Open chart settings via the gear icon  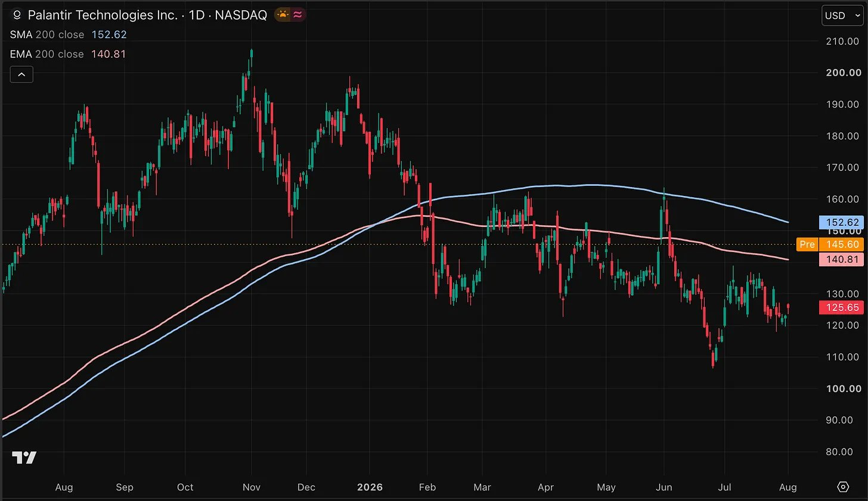pyautogui.click(x=843, y=487)
